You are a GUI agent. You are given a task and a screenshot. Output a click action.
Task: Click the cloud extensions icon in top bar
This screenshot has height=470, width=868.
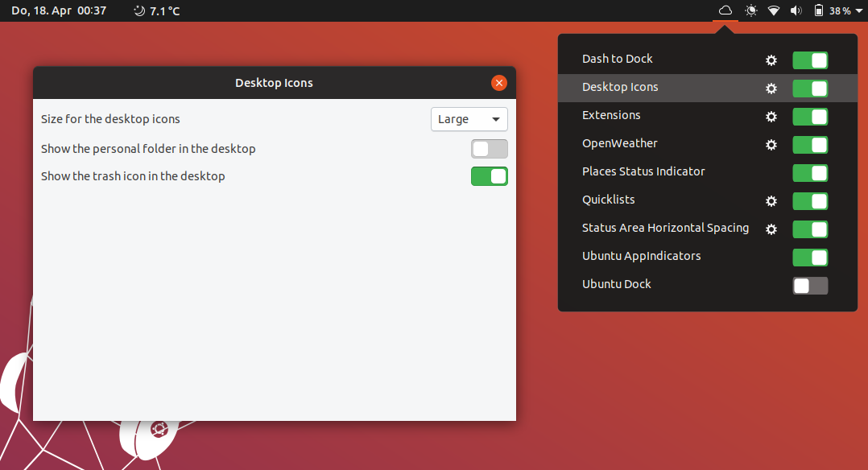pos(725,10)
